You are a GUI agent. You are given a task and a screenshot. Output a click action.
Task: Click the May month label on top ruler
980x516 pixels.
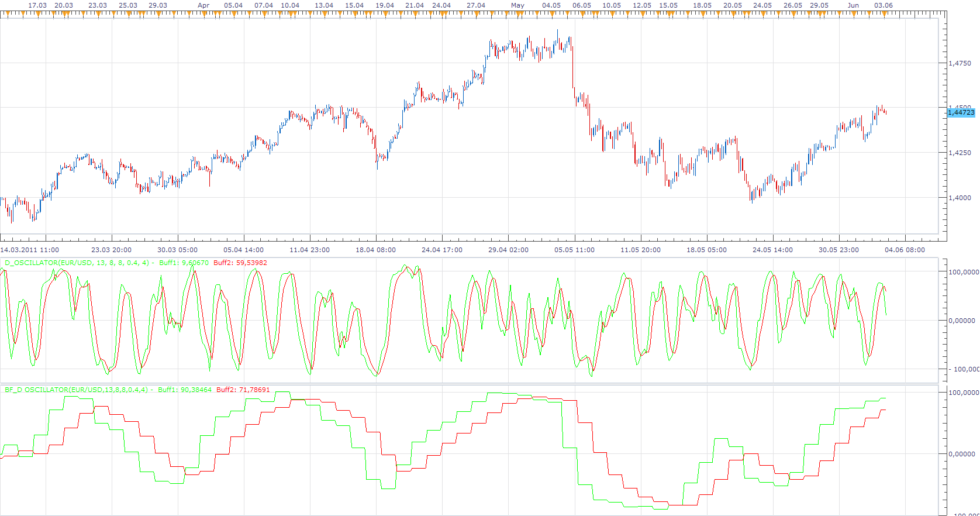(517, 5)
